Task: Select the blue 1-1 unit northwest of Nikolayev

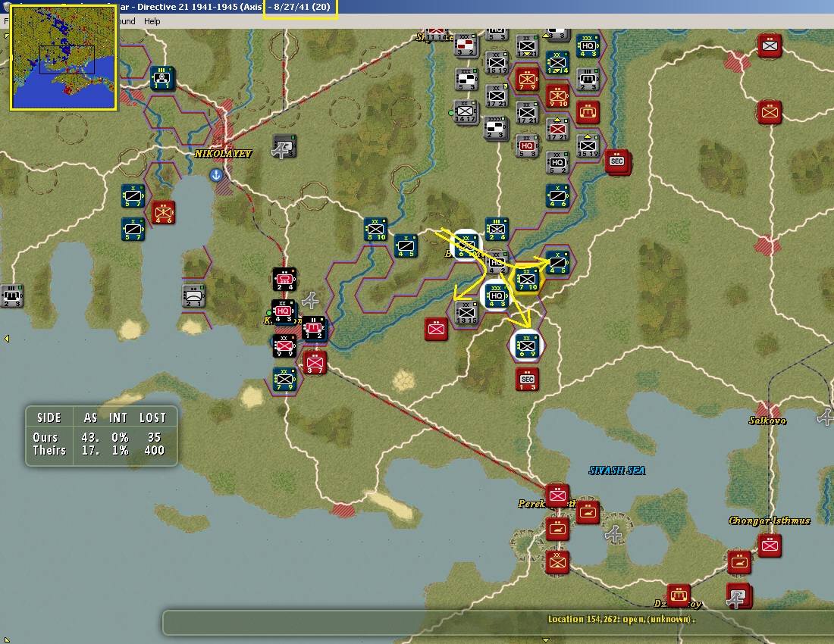Action: 161,78
